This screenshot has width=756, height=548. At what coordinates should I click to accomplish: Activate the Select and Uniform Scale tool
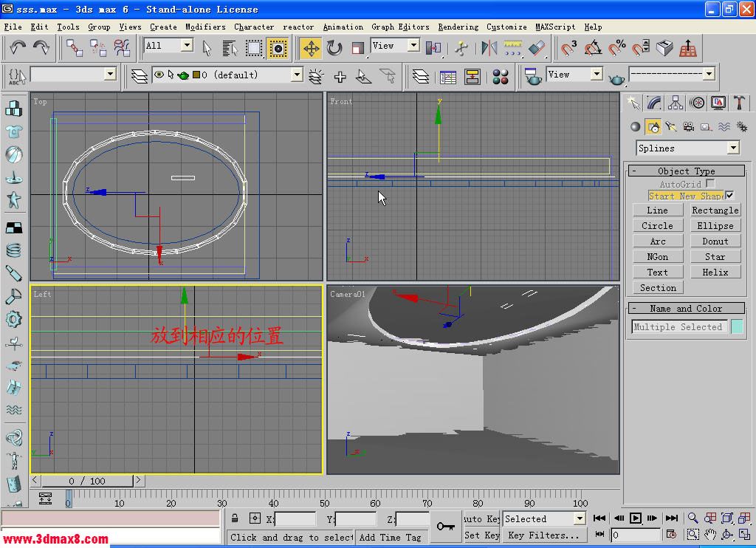pos(357,48)
